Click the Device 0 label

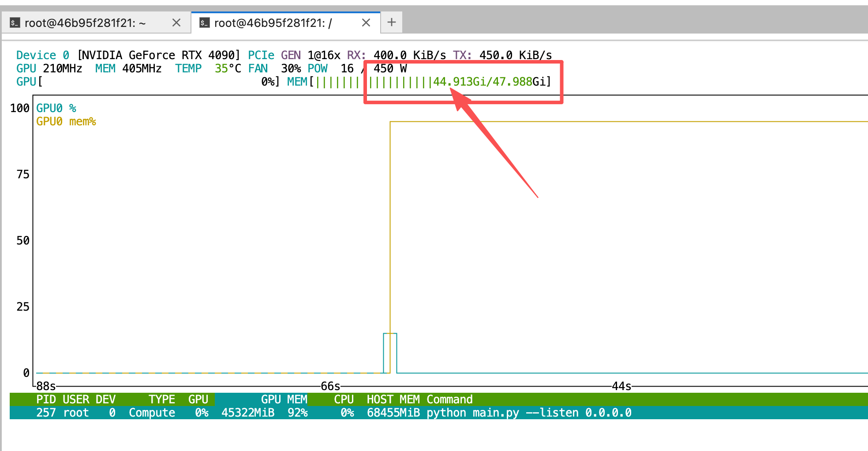coord(42,55)
